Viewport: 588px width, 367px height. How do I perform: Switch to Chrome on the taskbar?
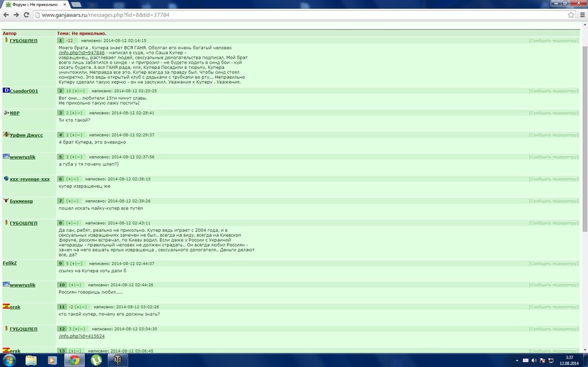click(x=74, y=360)
